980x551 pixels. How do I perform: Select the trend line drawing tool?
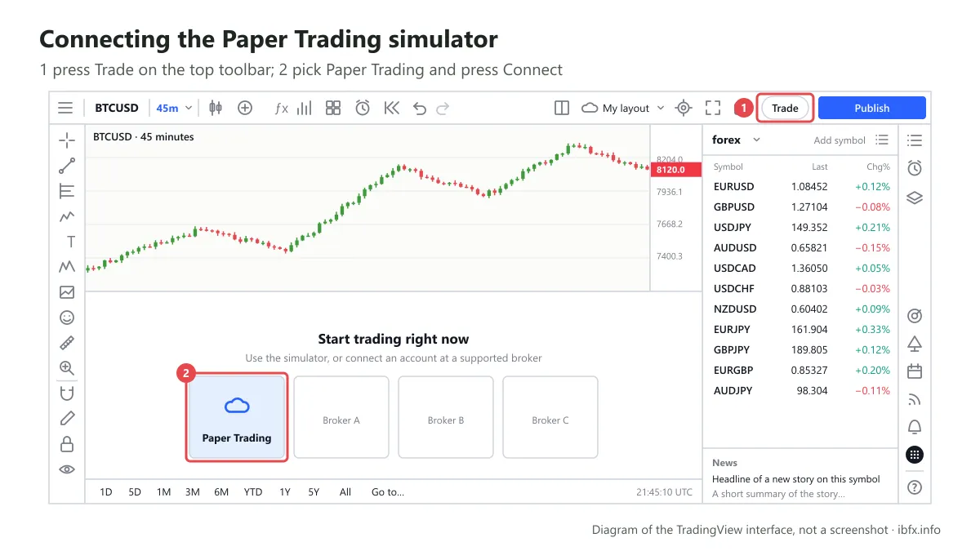pyautogui.click(x=67, y=166)
